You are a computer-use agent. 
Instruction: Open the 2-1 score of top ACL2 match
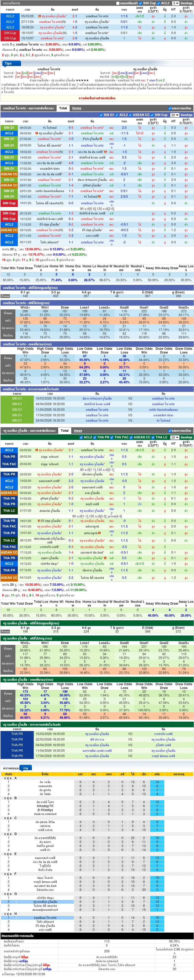pos(75,16)
